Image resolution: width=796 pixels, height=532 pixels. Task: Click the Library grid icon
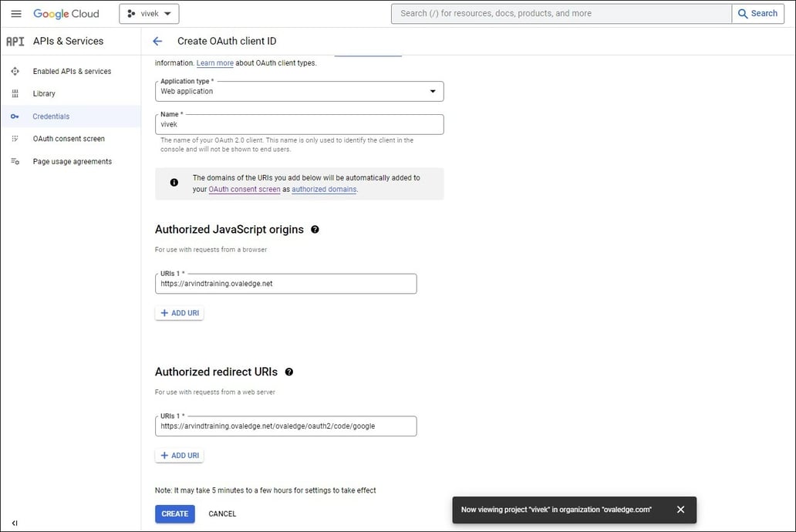pyautogui.click(x=15, y=93)
